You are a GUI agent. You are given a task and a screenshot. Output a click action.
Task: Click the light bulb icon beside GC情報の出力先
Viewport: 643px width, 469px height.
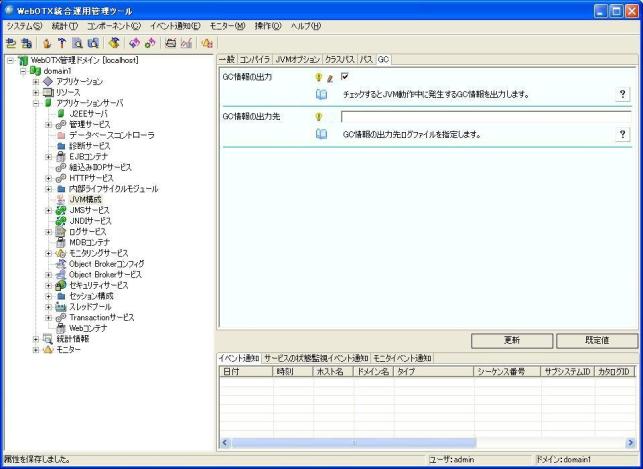click(319, 116)
